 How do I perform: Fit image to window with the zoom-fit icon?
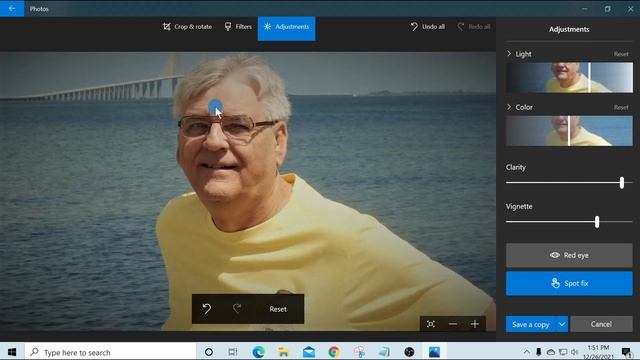tap(431, 324)
